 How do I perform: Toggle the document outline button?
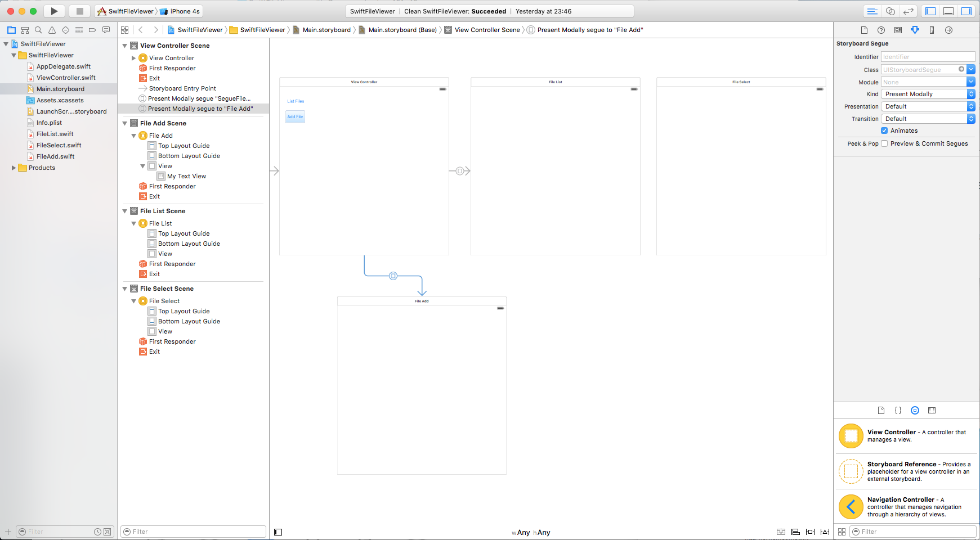click(278, 532)
